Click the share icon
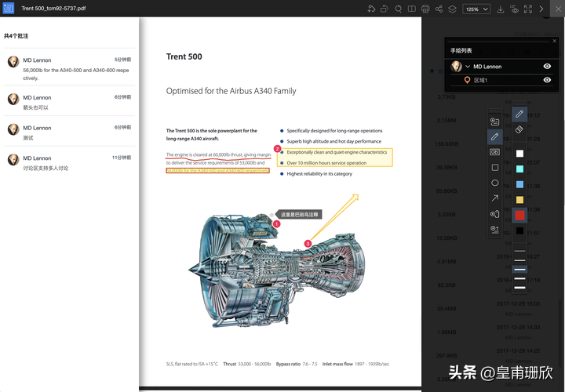Screen dimensions: 565x392 [x=439, y=9]
